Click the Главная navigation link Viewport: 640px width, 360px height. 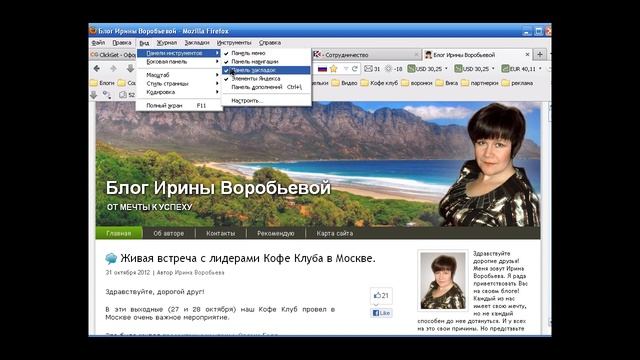pos(119,233)
